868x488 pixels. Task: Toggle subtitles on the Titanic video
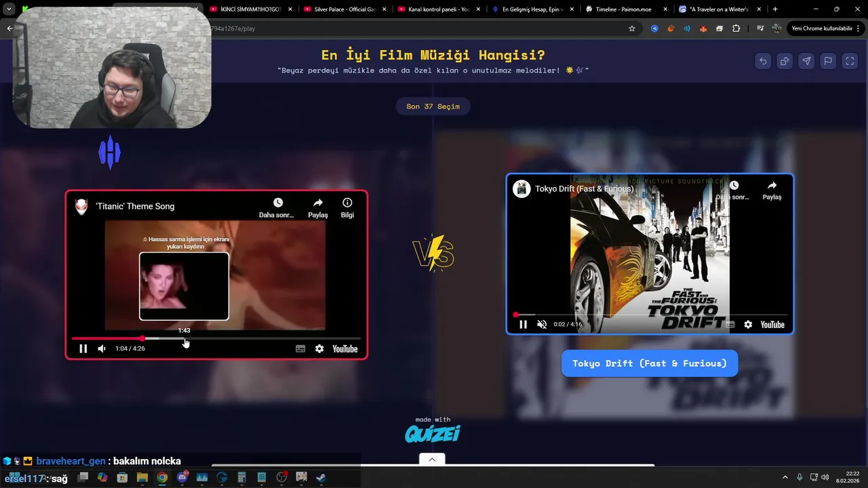[300, 348]
